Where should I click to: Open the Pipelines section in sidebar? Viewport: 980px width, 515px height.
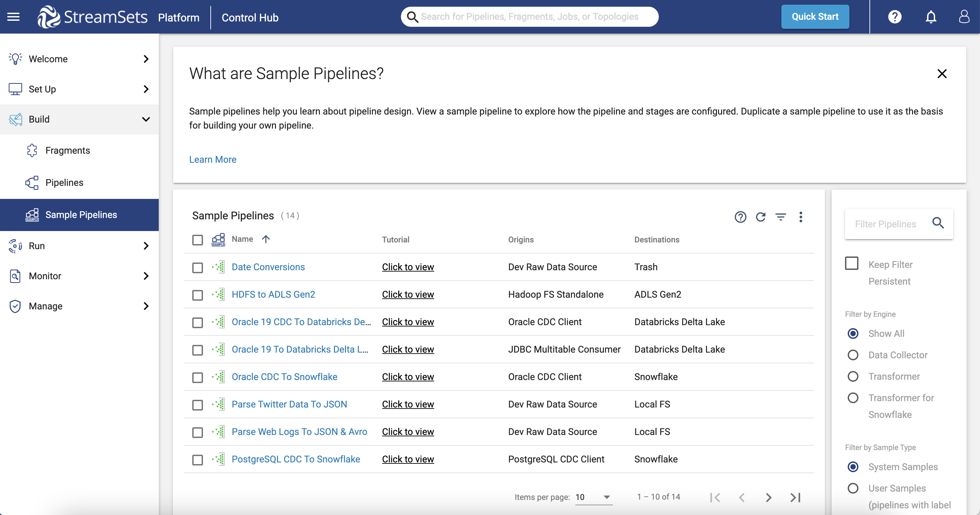pos(64,182)
